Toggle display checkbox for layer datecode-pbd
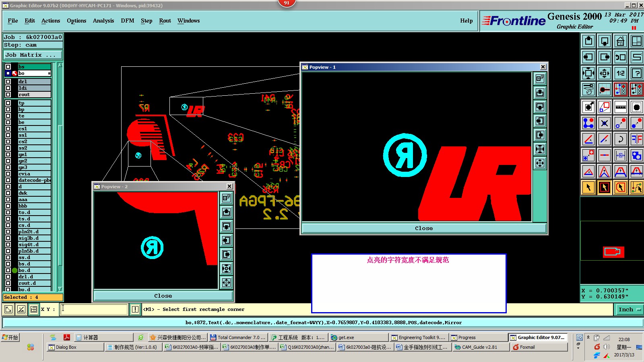Image resolution: width=644 pixels, height=362 pixels. click(8, 180)
